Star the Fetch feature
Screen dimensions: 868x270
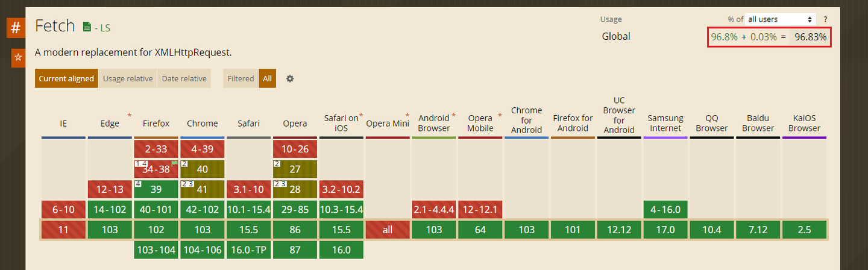(x=18, y=57)
